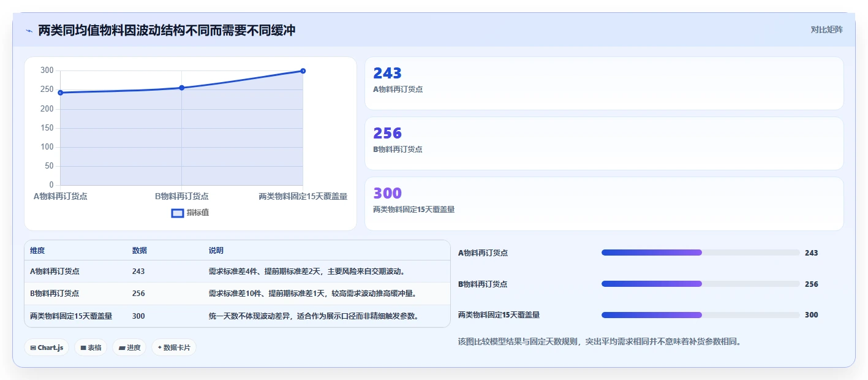The height and width of the screenshot is (380, 868).
Task: Click the y-axis tick value 150
Action: (x=47, y=128)
